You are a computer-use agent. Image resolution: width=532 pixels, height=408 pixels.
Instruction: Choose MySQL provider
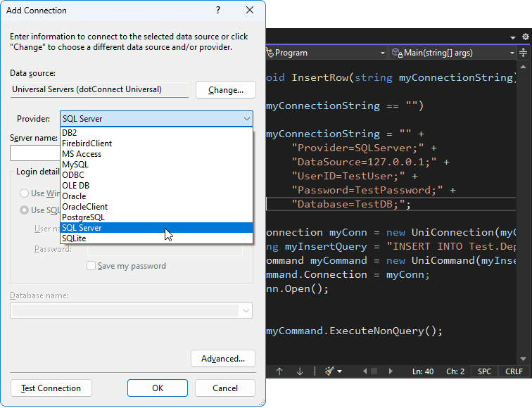pos(156,164)
